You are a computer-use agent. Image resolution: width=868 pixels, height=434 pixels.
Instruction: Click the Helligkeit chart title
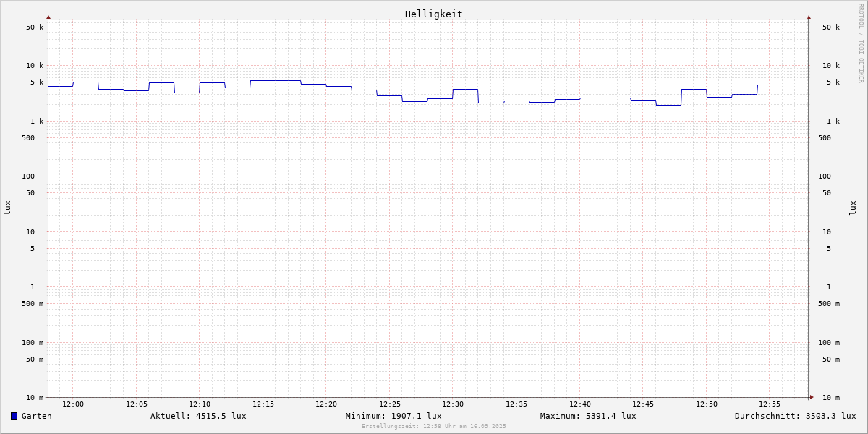[433, 14]
